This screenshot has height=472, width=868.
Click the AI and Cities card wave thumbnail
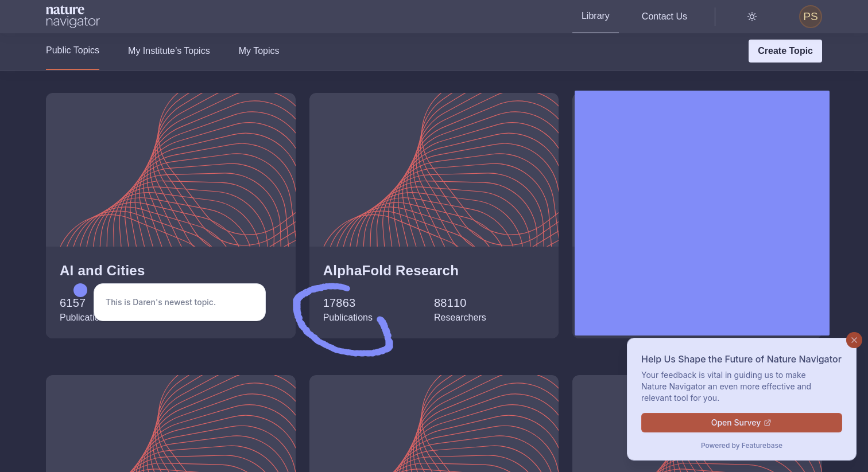coord(170,170)
